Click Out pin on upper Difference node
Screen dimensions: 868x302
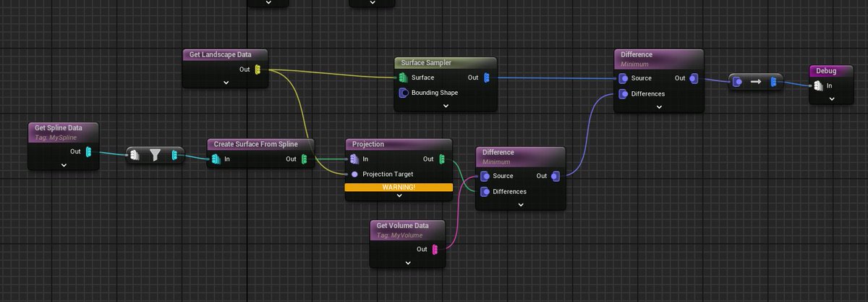[x=693, y=78]
